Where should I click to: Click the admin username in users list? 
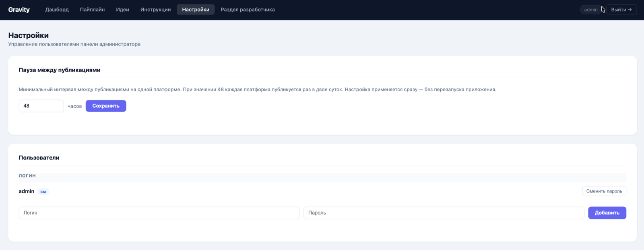point(27,191)
